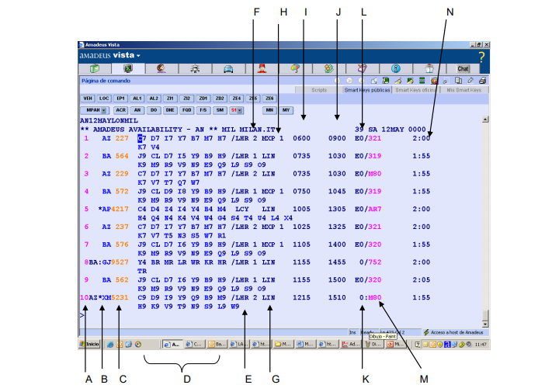This screenshot has width=552, height=392.
Task: Click the command prompt at the bottom
Action: (82, 315)
